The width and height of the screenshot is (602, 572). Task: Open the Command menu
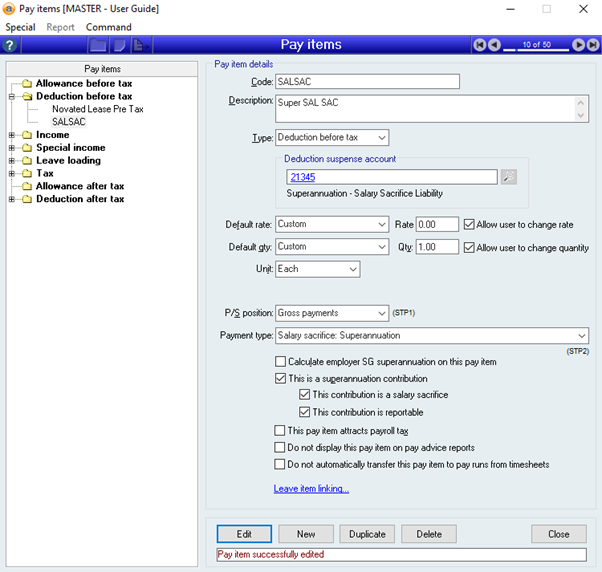point(108,27)
